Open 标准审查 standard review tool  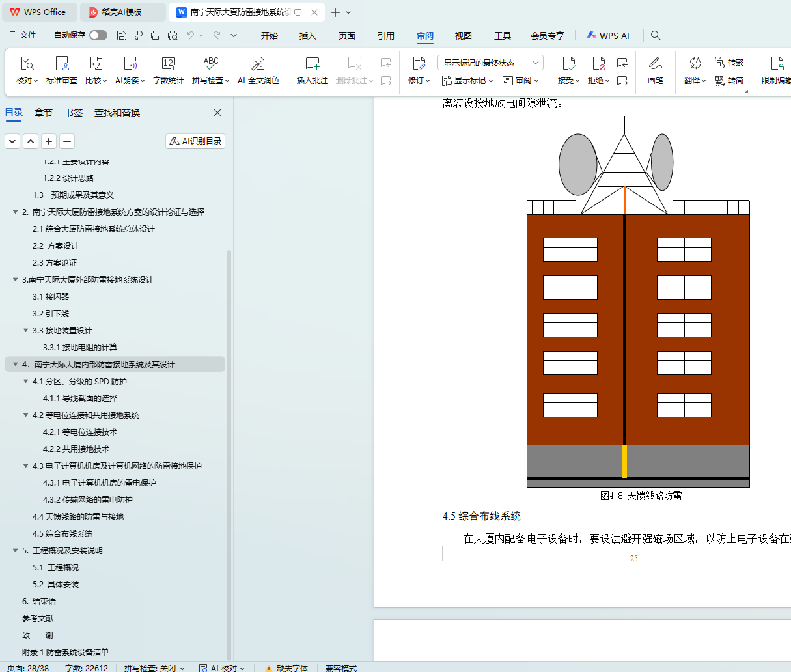tap(62, 64)
